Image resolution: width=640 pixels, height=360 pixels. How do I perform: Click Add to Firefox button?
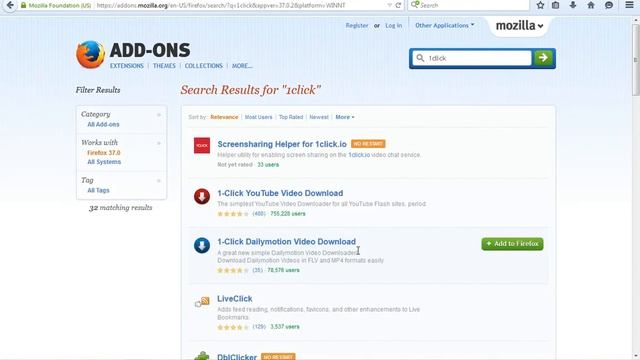pos(512,244)
